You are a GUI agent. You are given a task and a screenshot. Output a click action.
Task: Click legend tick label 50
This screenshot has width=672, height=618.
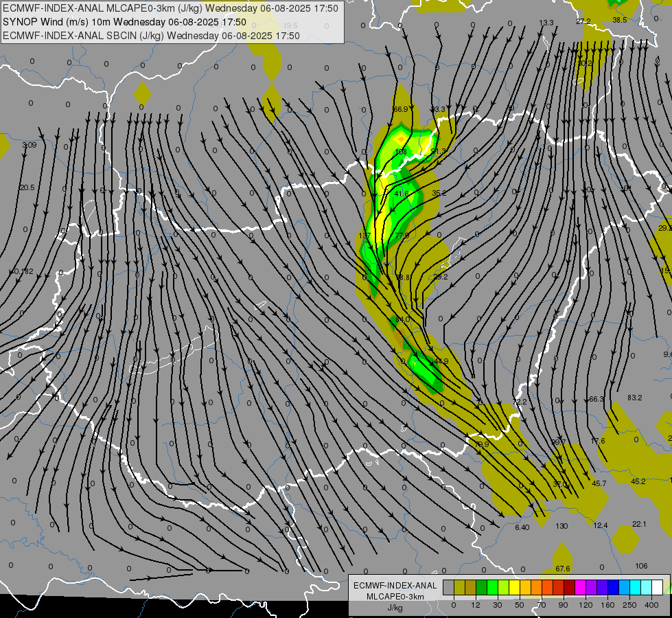coord(520,605)
